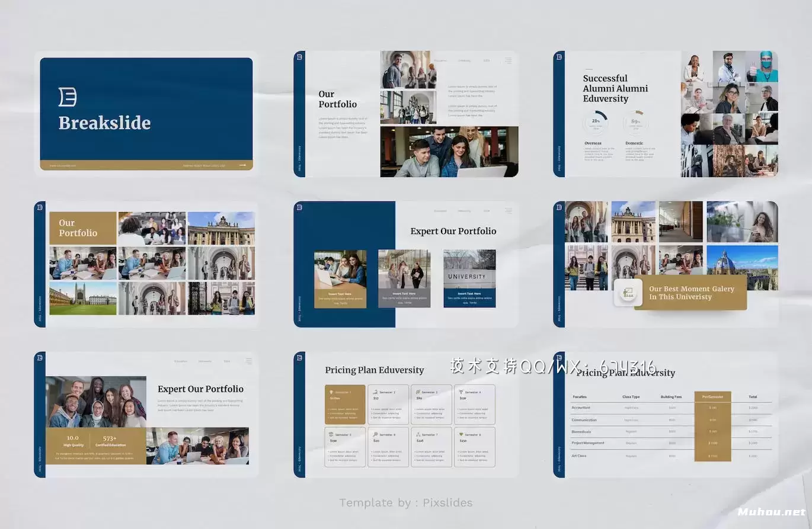Click the Pricing Plan Eduversity heading above semester cards
Screen dimensions: 812x529
click(375, 370)
